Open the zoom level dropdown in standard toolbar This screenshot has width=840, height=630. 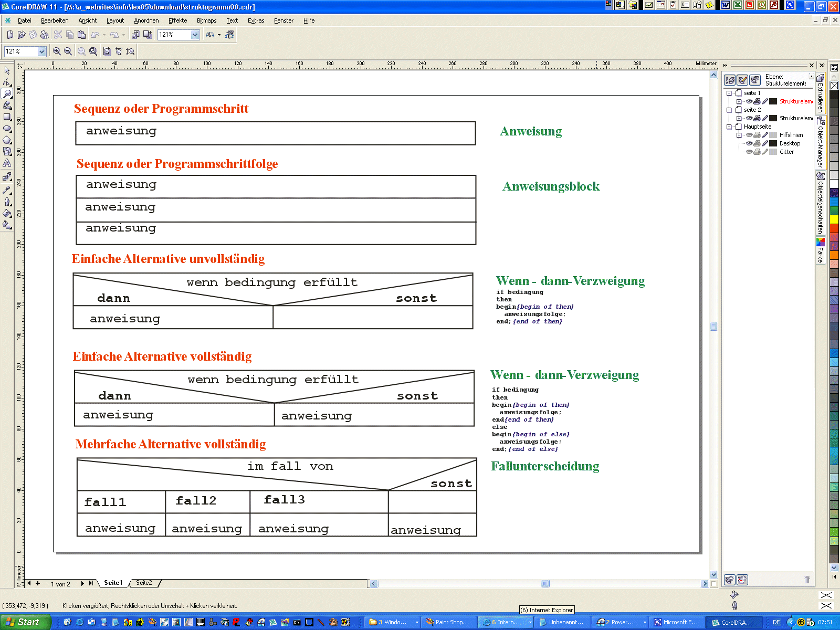[195, 35]
